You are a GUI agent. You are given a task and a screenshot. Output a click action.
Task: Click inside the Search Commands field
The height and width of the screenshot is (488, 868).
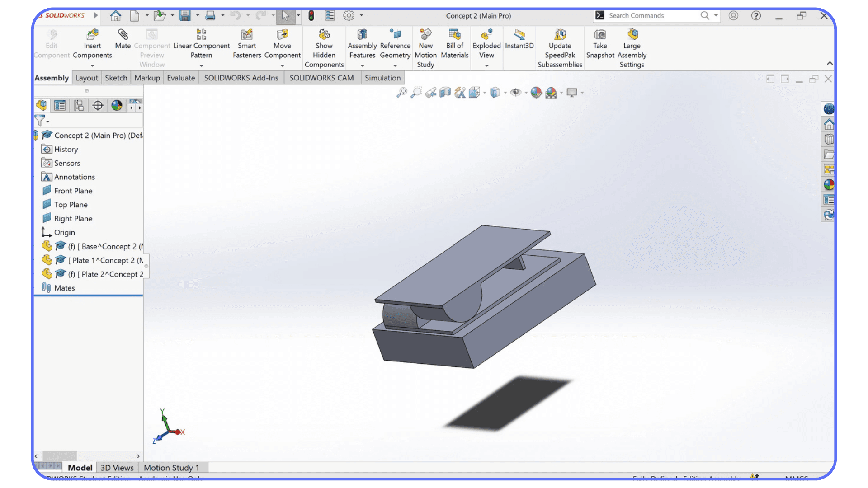651,15
